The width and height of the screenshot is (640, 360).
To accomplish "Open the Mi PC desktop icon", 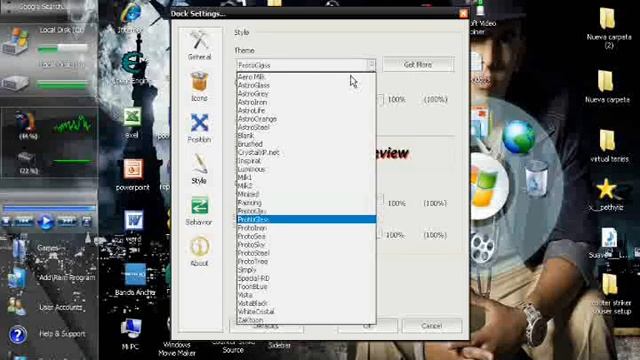I will (x=131, y=334).
